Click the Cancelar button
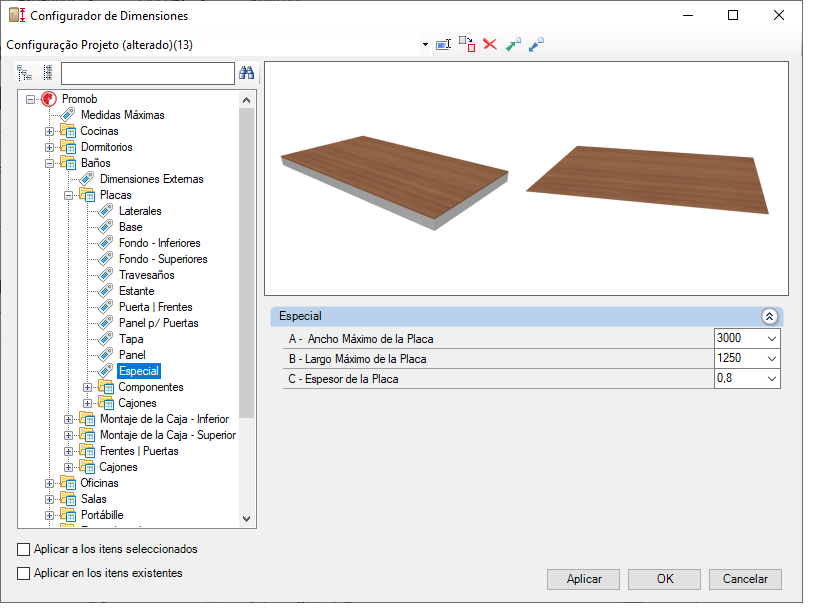 [x=745, y=579]
